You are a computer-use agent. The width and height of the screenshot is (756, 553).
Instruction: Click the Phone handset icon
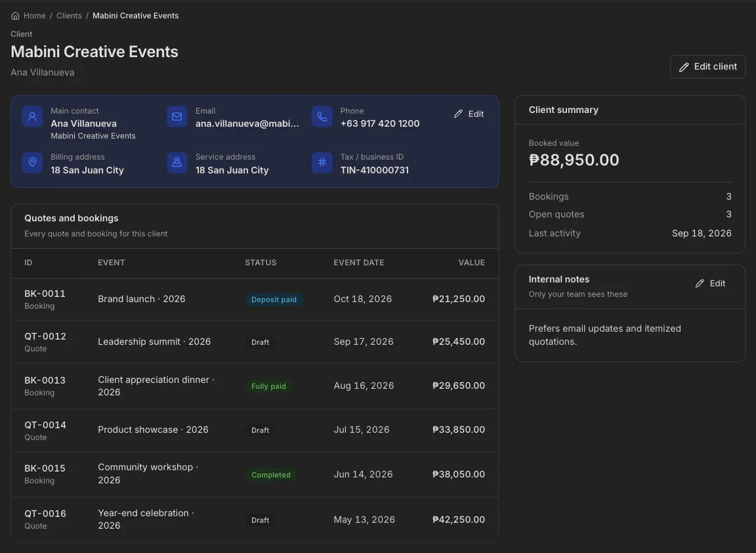coord(322,117)
